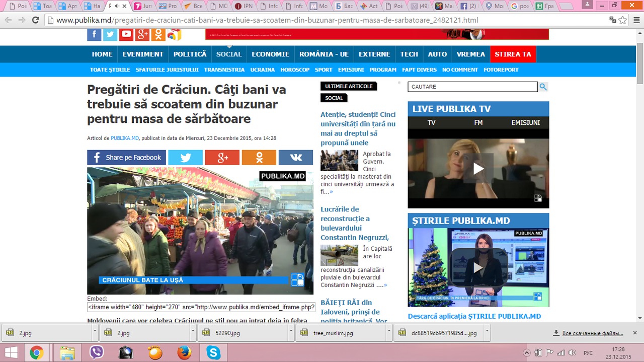Open options arrow for tree_muslim.jpg download

pyautogui.click(x=389, y=333)
